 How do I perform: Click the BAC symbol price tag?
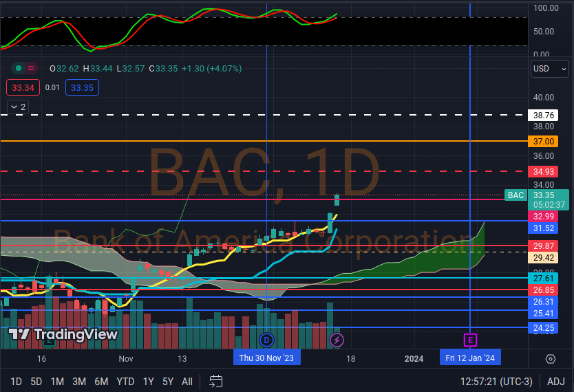pyautogui.click(x=515, y=195)
